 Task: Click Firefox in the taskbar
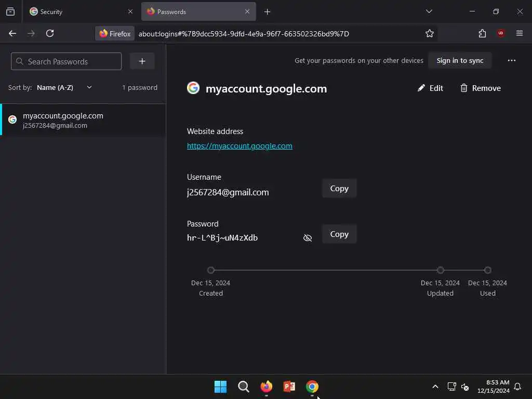point(267,387)
